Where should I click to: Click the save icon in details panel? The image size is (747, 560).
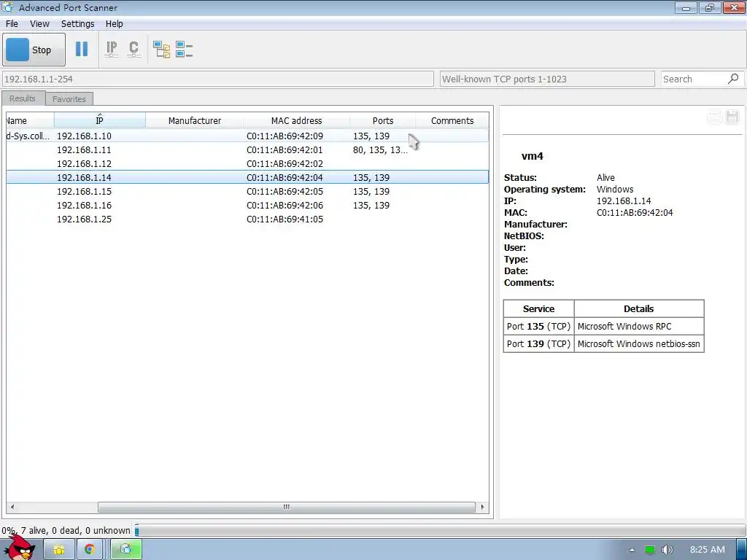[732, 117]
